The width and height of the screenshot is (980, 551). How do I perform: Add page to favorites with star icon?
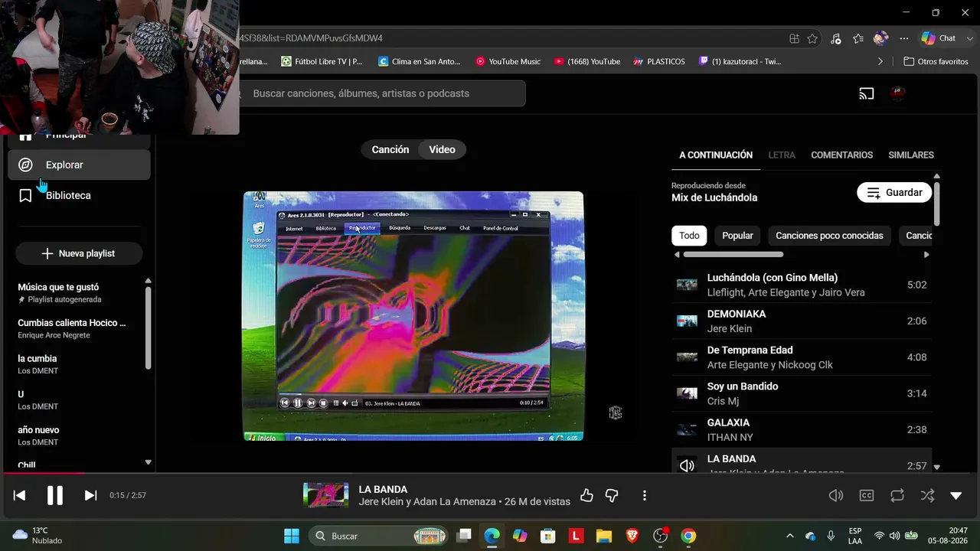click(x=812, y=38)
